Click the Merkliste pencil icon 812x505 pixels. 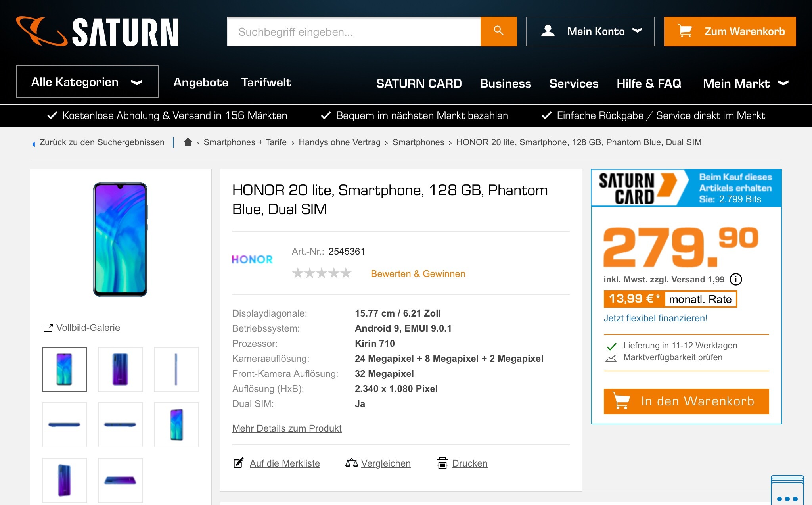click(x=238, y=463)
